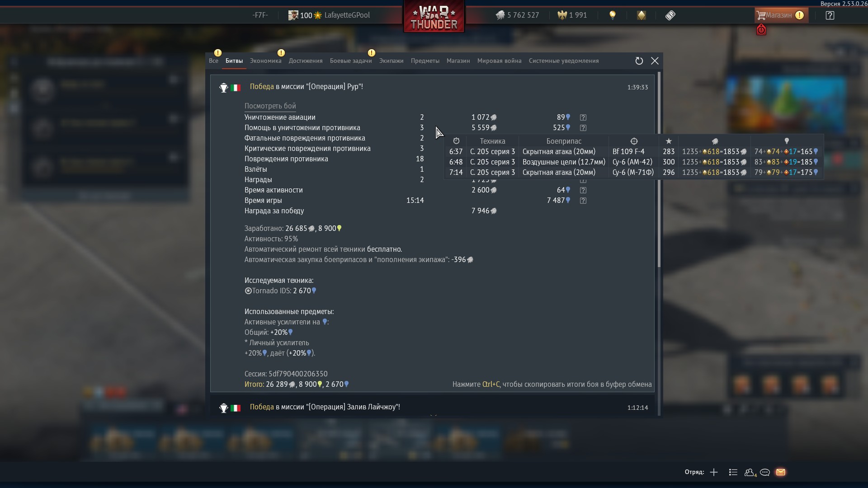This screenshot has width=868, height=488.
Task: Open the squadron add plus icon
Action: pyautogui.click(x=714, y=472)
